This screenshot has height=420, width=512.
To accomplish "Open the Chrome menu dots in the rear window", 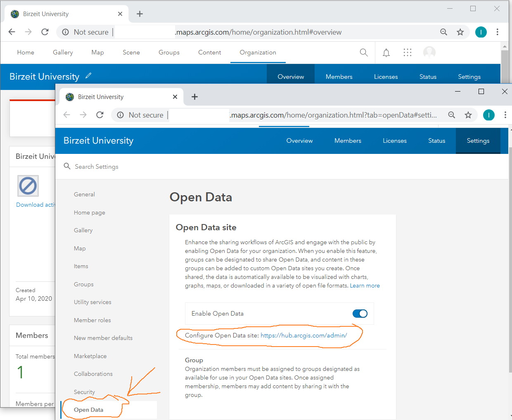I will coord(497,32).
